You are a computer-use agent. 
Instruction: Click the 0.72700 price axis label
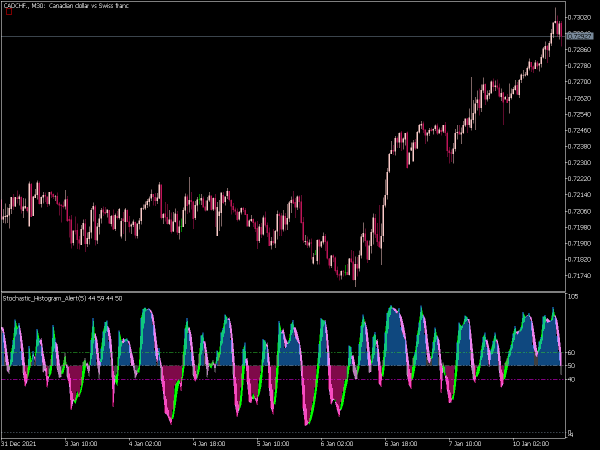click(580, 82)
